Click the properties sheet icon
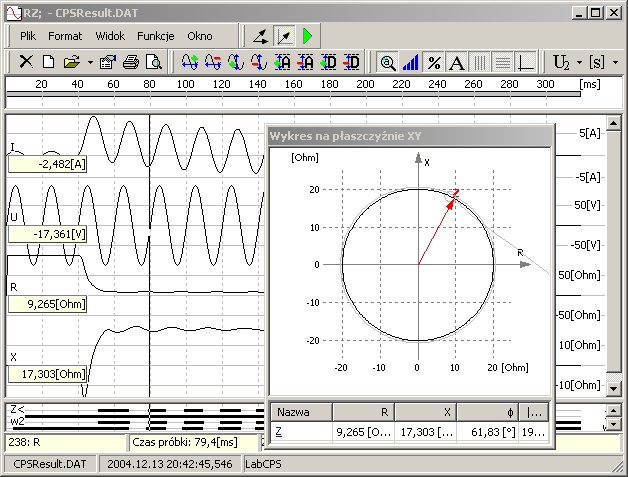This screenshot has height=477, width=628. click(x=108, y=62)
